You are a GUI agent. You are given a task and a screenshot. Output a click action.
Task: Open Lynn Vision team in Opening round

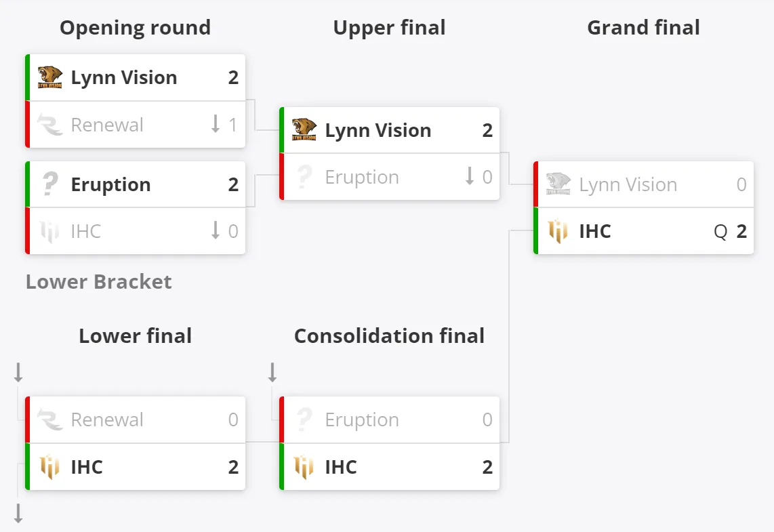point(124,77)
